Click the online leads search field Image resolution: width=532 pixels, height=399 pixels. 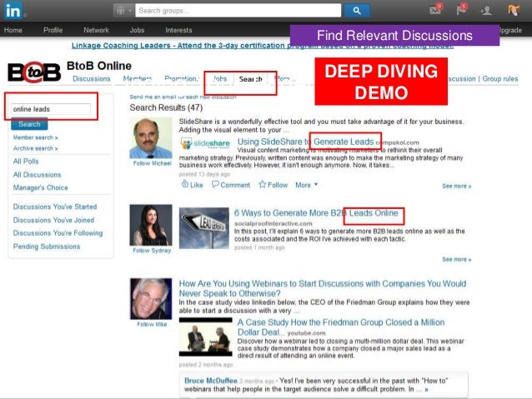51,109
